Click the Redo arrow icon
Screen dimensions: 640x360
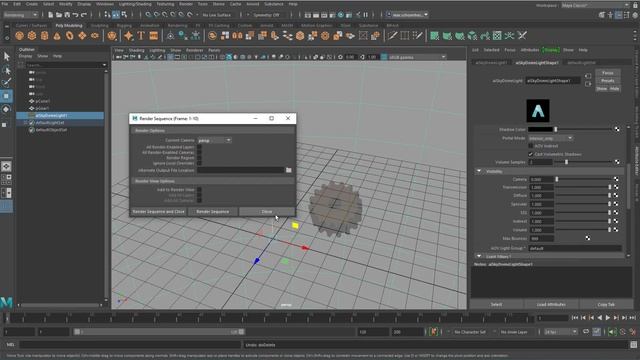pyautogui.click(x=84, y=15)
